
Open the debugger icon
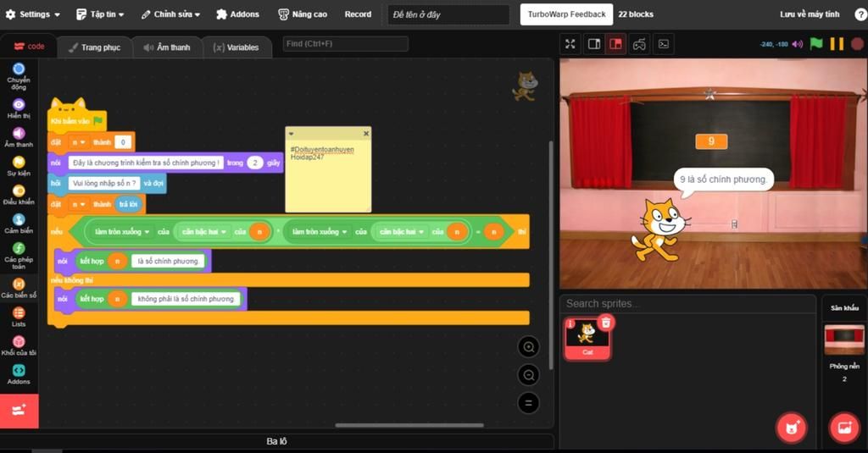coord(664,44)
